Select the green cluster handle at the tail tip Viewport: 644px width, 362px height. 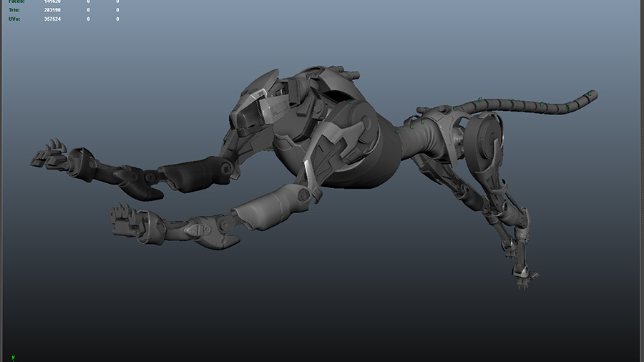[589, 93]
